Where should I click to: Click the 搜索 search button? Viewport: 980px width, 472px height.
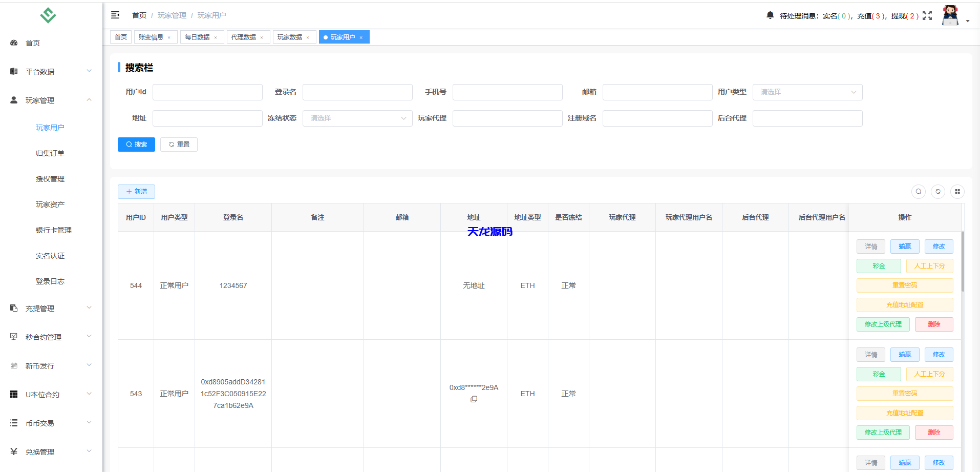point(136,144)
